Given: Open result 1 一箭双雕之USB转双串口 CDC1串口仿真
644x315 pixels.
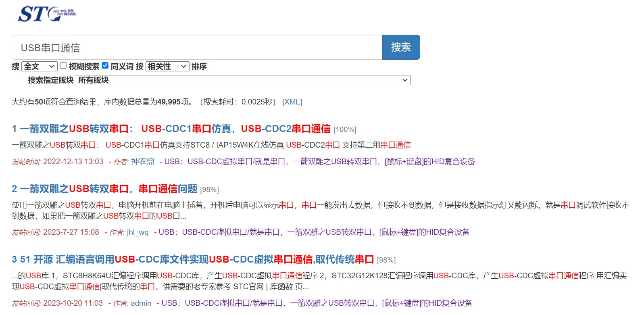Looking at the screenshot, I should (171, 129).
